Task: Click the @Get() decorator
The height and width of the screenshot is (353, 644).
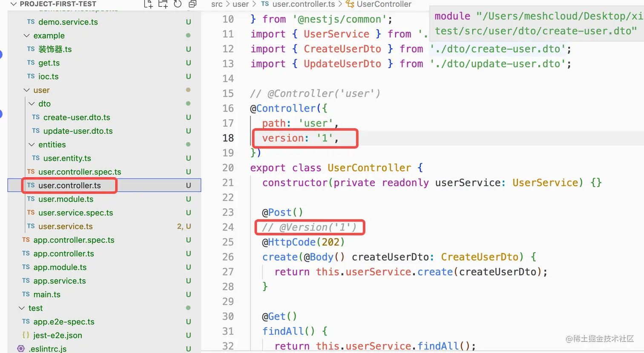Action: [279, 316]
